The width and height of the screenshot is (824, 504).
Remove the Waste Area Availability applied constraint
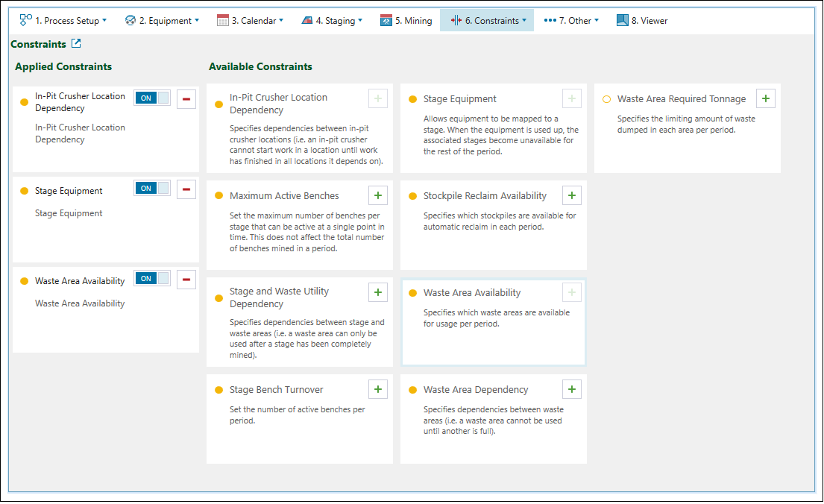click(186, 280)
